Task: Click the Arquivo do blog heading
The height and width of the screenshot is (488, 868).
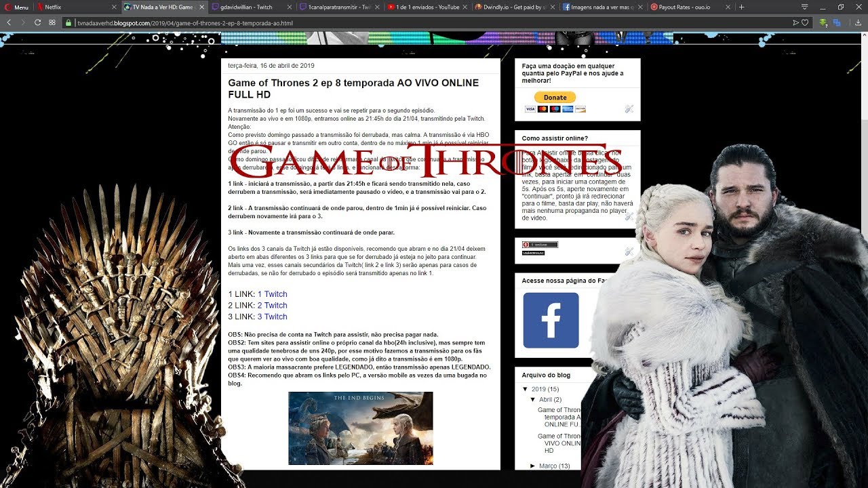Action: pyautogui.click(x=546, y=375)
